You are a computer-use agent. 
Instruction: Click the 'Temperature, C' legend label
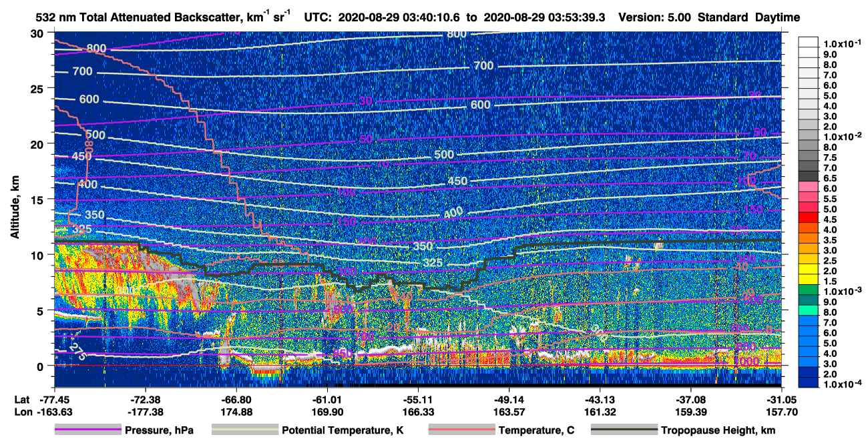(536, 430)
